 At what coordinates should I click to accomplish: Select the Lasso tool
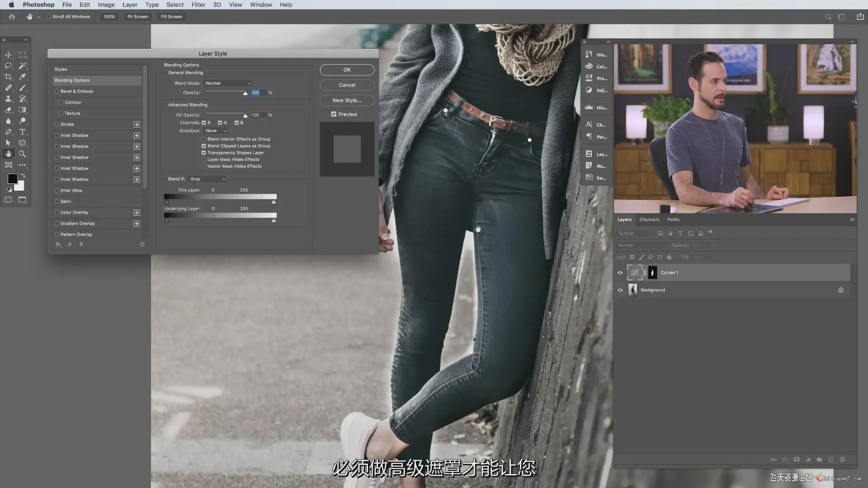pos(8,66)
